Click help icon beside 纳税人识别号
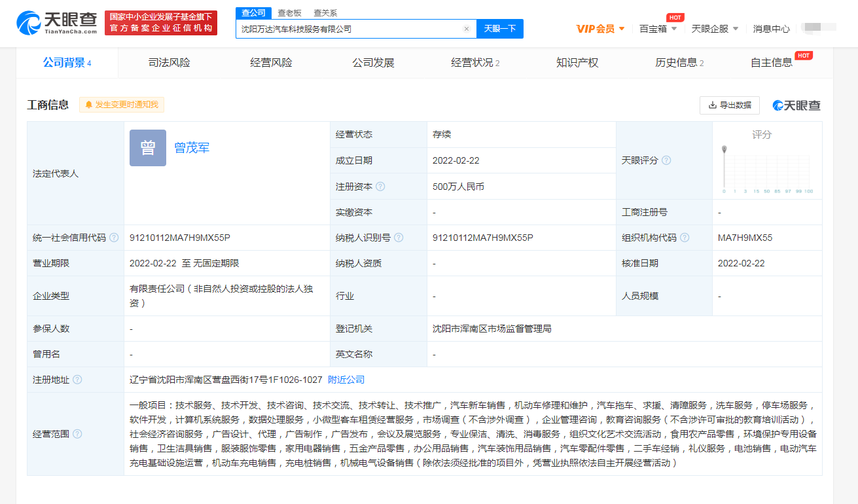Screen dimensions: 858x504 (399, 238)
